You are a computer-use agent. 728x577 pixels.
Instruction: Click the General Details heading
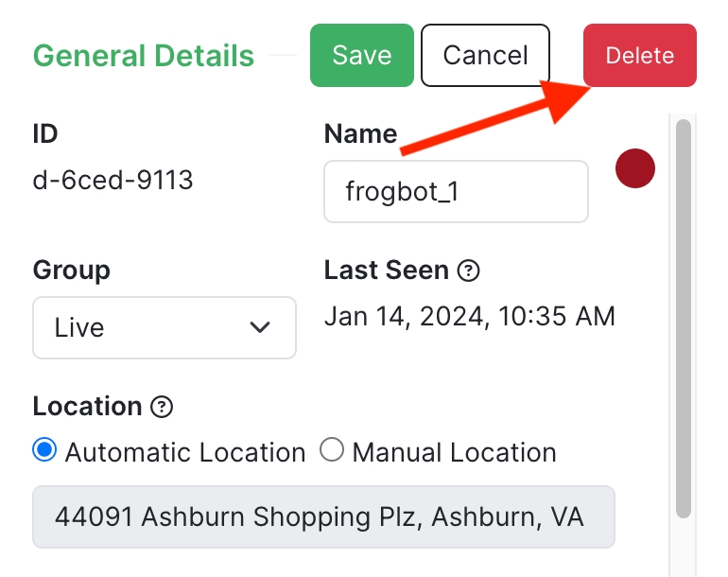click(144, 56)
